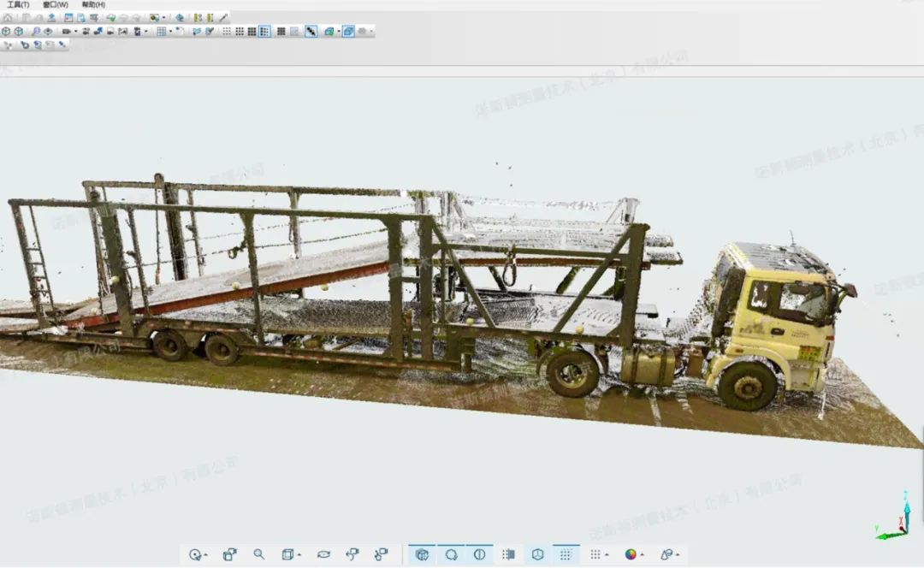Select the sparse small-dots point display icon
The width and height of the screenshot is (924, 568).
pos(226,32)
